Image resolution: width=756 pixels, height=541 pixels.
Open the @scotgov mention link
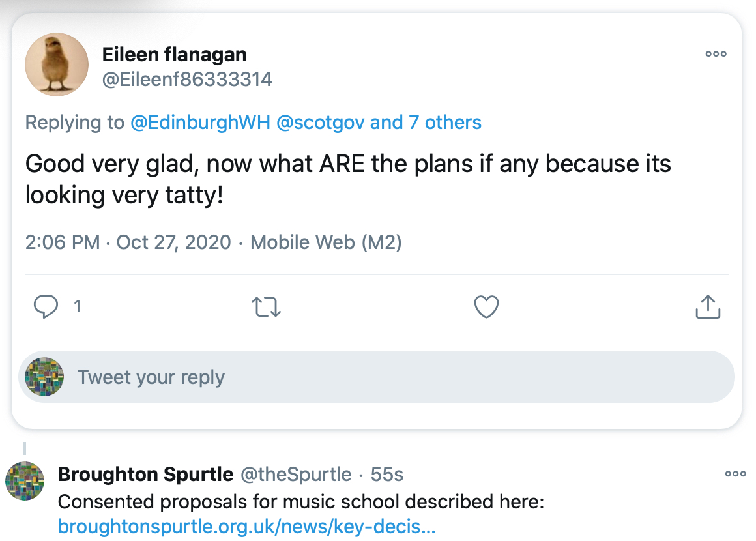(x=320, y=123)
